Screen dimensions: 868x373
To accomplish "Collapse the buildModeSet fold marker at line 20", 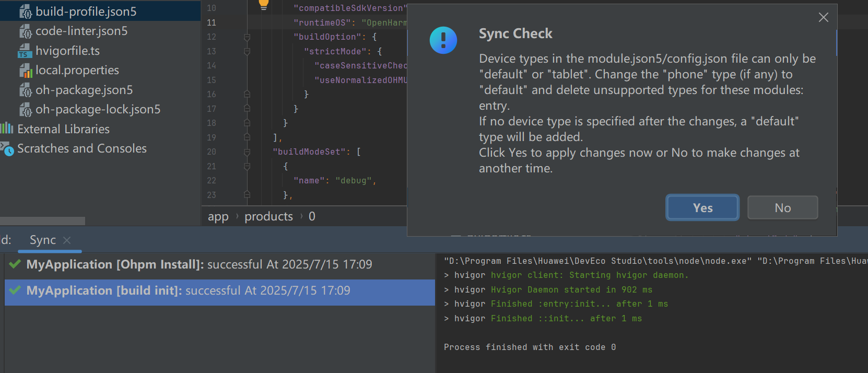I will click(247, 152).
